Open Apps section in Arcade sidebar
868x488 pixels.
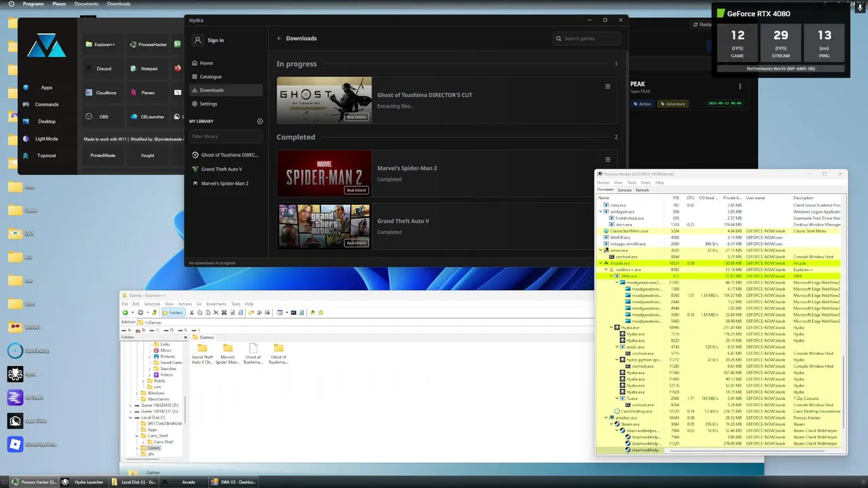click(46, 87)
